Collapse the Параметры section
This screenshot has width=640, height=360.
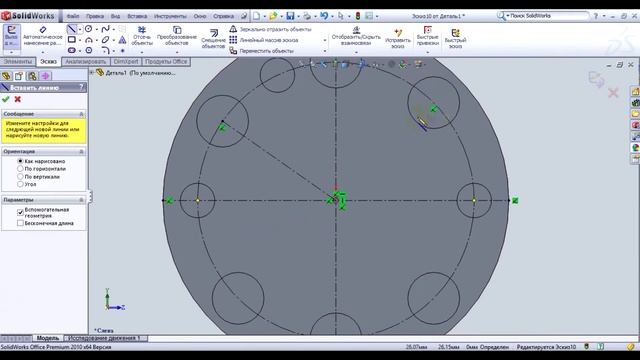[x=81, y=200]
